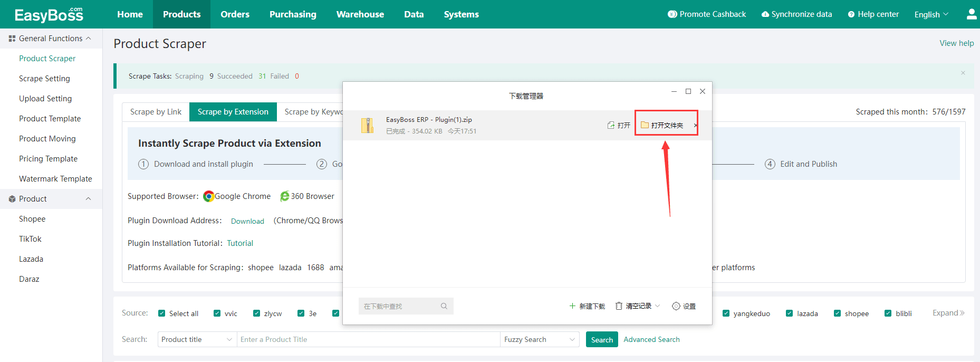
Task: Click the open file icon in download manager
Action: tap(611, 125)
